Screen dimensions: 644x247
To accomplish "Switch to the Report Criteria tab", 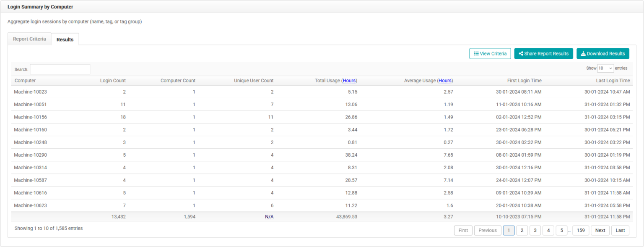I will click(29, 39).
